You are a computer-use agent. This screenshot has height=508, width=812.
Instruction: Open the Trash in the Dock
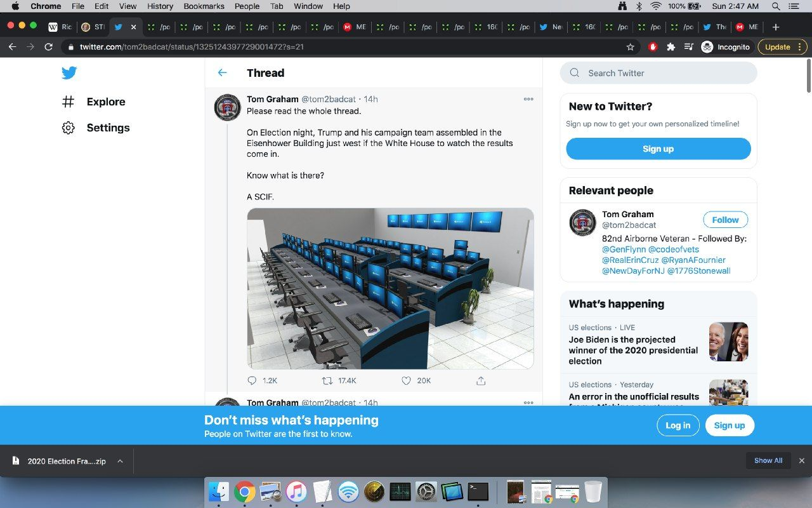coord(593,491)
